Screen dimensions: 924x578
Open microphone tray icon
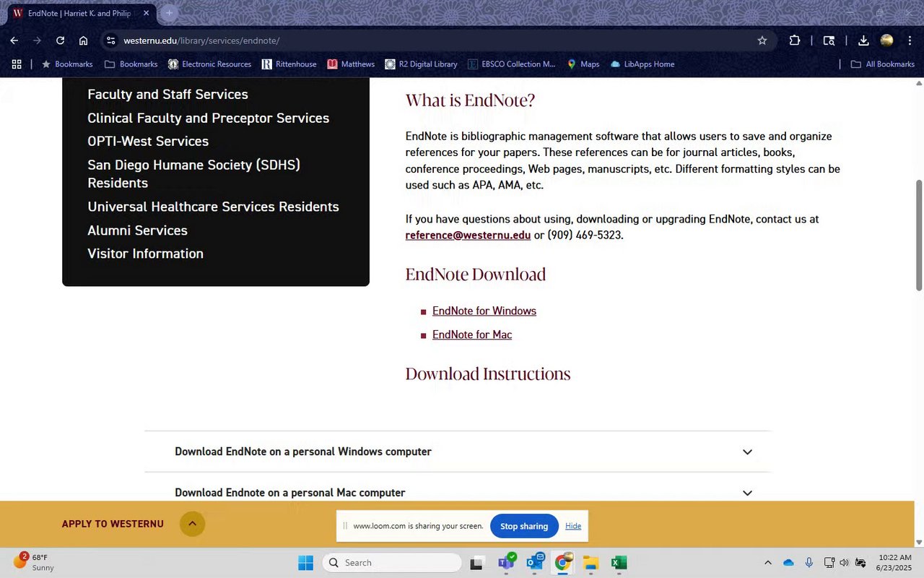coord(809,563)
